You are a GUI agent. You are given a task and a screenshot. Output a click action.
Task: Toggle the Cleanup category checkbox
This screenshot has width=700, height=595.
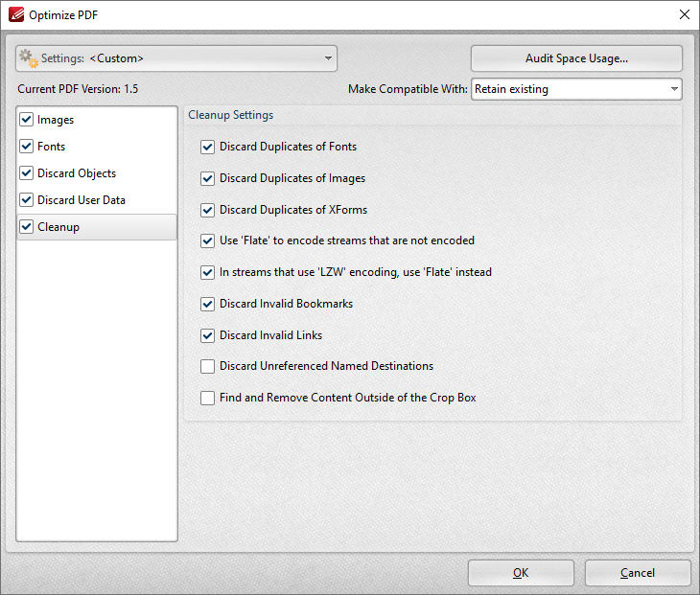coord(27,227)
